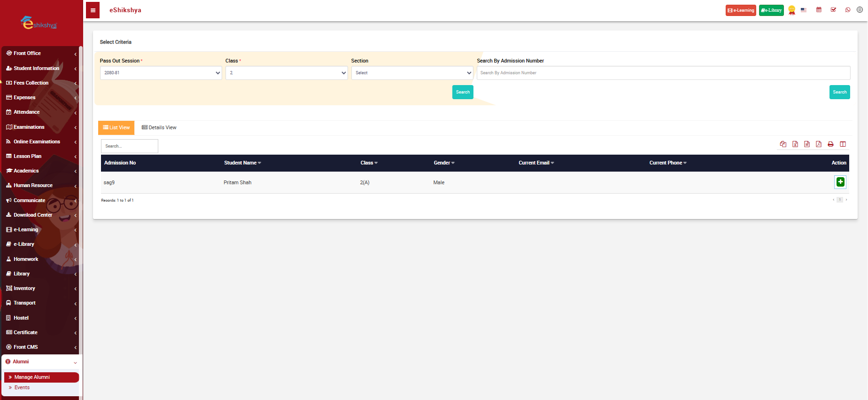Click the Search By Admission Number field
868x400 pixels.
click(663, 73)
